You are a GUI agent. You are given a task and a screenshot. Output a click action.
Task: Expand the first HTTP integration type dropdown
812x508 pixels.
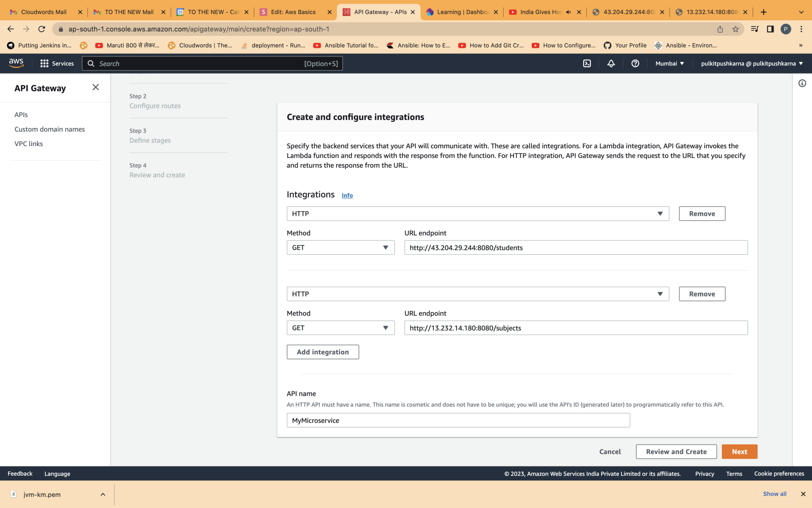(x=477, y=213)
